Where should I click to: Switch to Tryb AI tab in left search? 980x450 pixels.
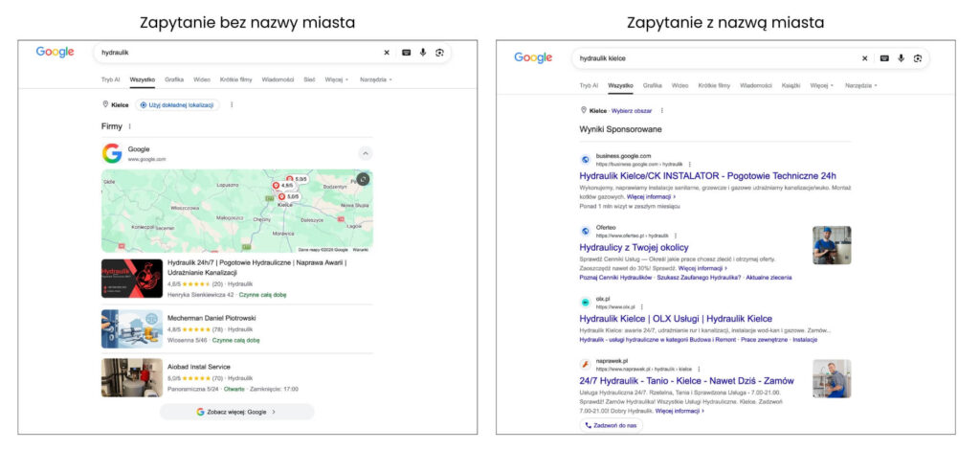pyautogui.click(x=110, y=80)
